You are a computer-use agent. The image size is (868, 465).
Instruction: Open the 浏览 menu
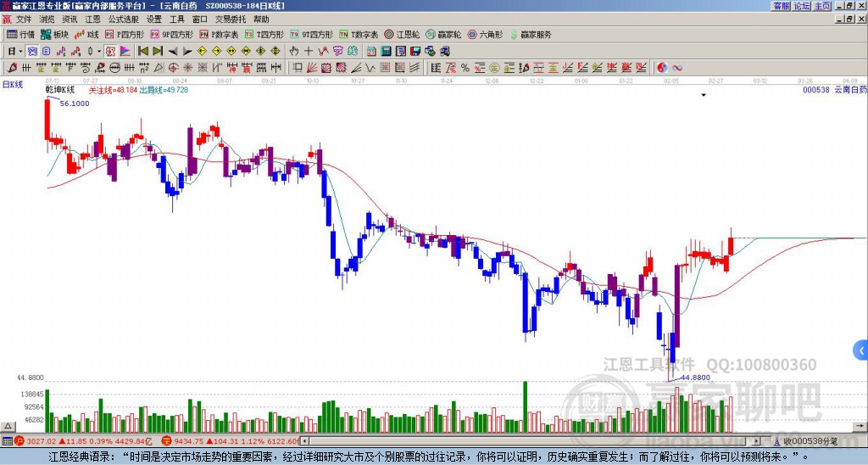pyautogui.click(x=47, y=20)
